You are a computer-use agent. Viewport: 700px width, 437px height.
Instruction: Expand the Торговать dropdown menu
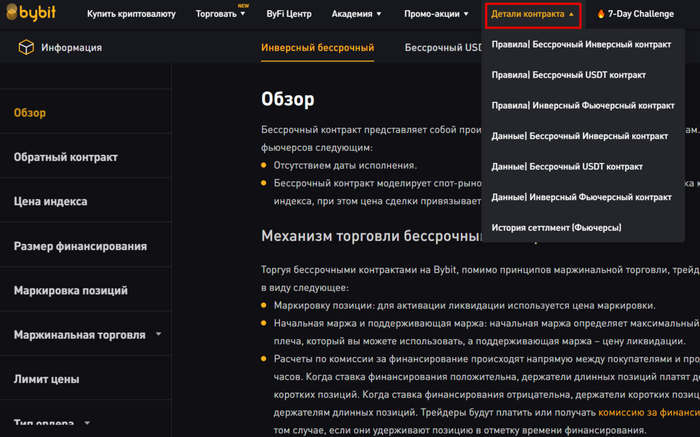click(x=220, y=15)
